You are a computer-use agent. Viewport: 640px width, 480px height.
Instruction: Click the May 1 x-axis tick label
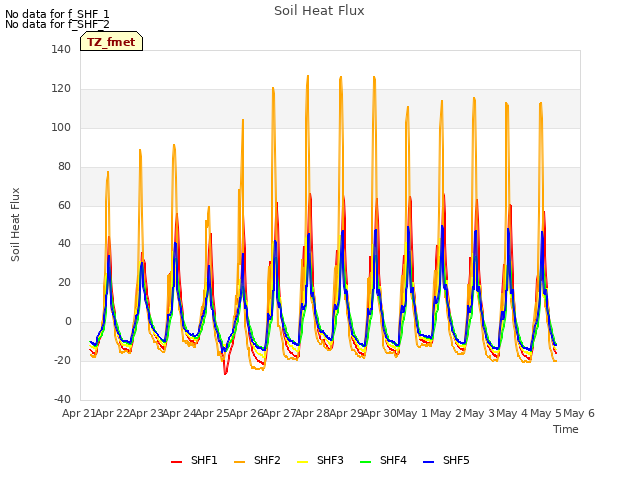tap(412, 413)
